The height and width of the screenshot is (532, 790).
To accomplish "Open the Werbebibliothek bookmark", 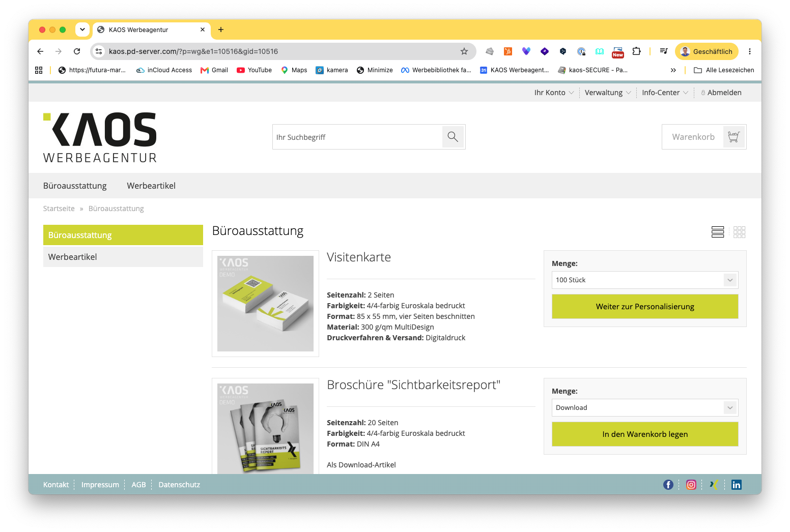I will [x=436, y=70].
